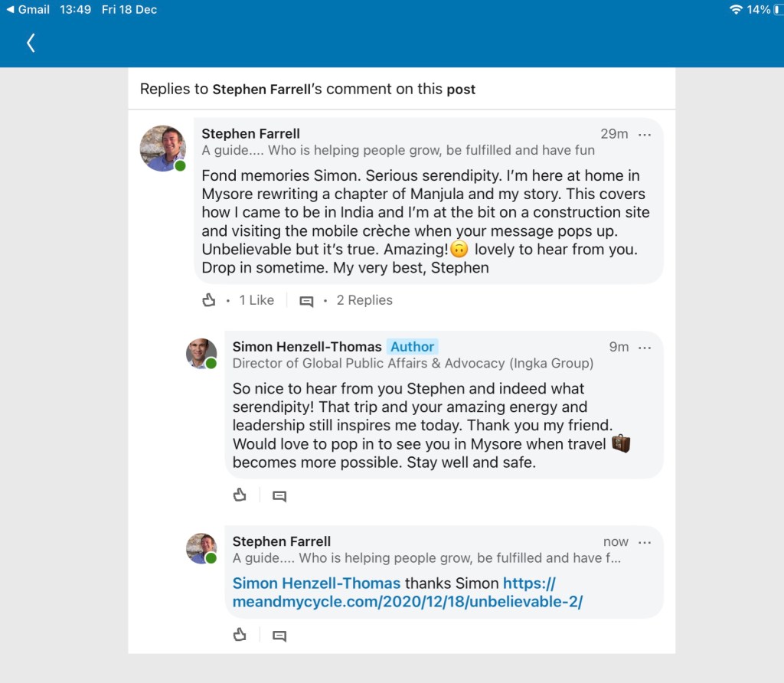Click reply icon under Stephen's latest reply
This screenshot has height=683, width=784.
(279, 636)
